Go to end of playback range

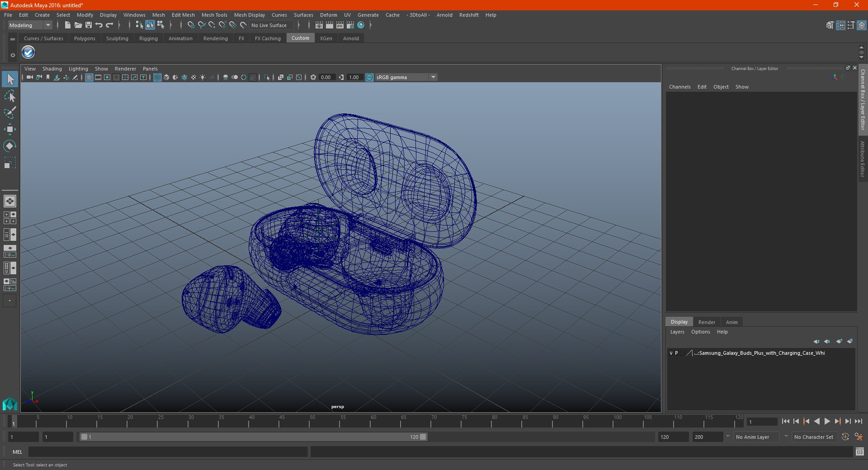pos(859,421)
